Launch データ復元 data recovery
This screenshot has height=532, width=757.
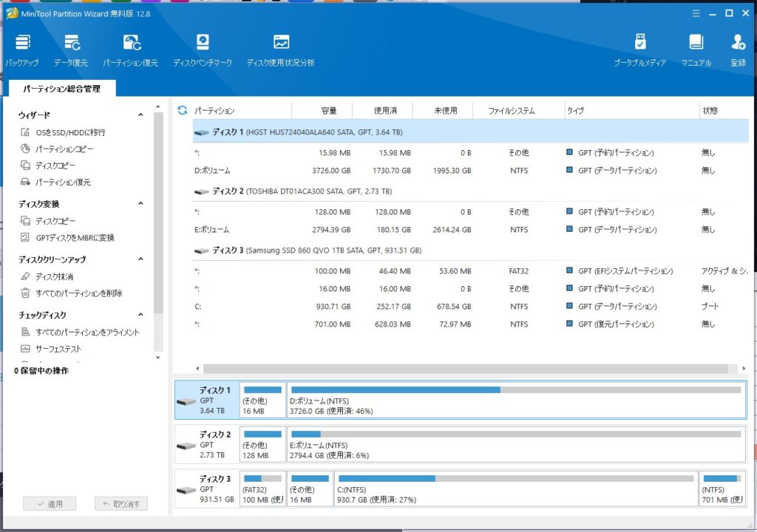[71, 50]
